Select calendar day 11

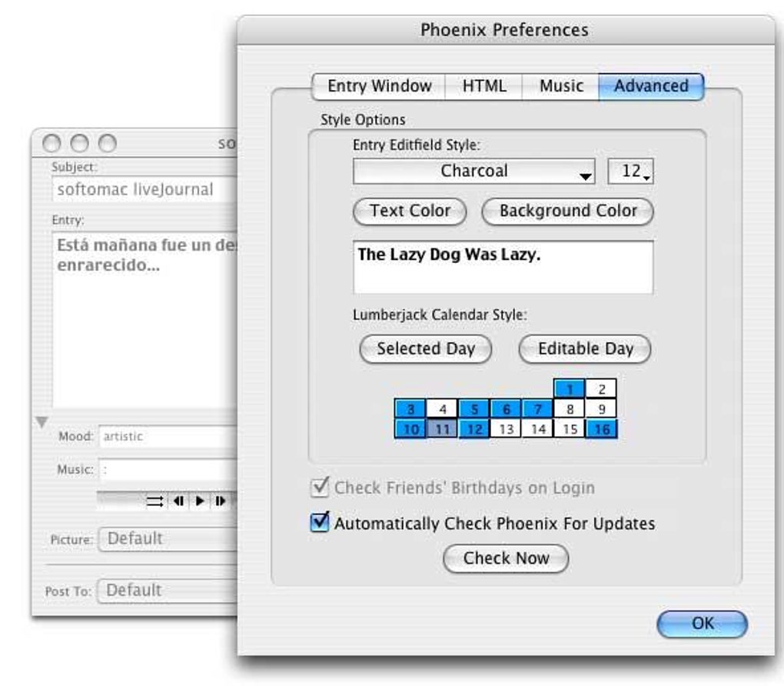[x=441, y=429]
